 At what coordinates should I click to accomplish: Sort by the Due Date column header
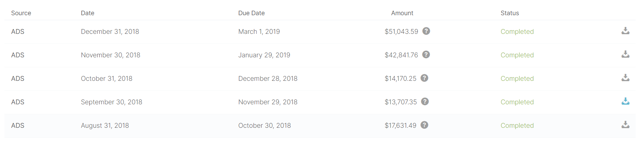251,13
